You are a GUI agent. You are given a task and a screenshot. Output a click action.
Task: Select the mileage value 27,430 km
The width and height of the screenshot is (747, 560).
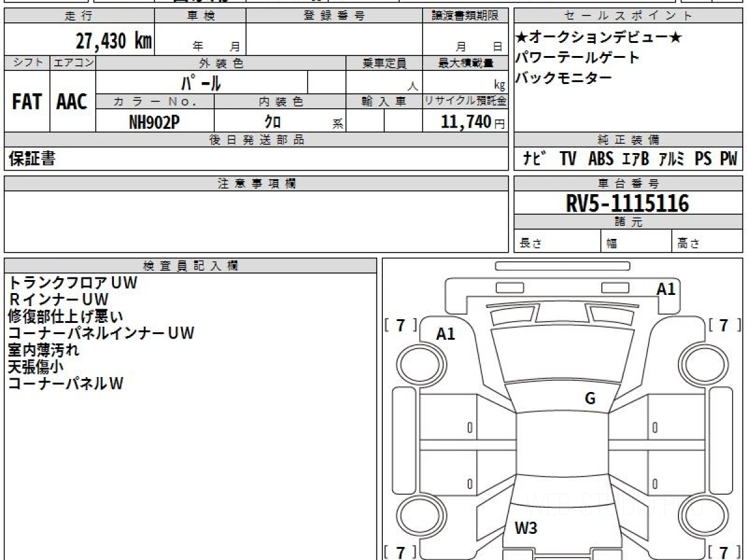point(114,40)
